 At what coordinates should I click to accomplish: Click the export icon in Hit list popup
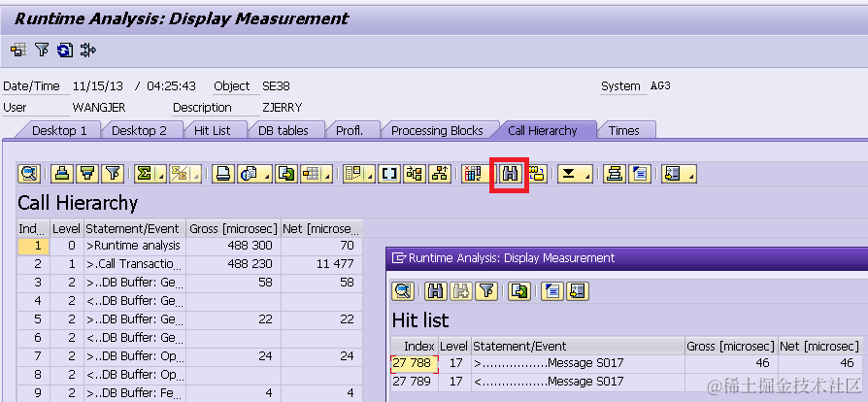(x=519, y=290)
